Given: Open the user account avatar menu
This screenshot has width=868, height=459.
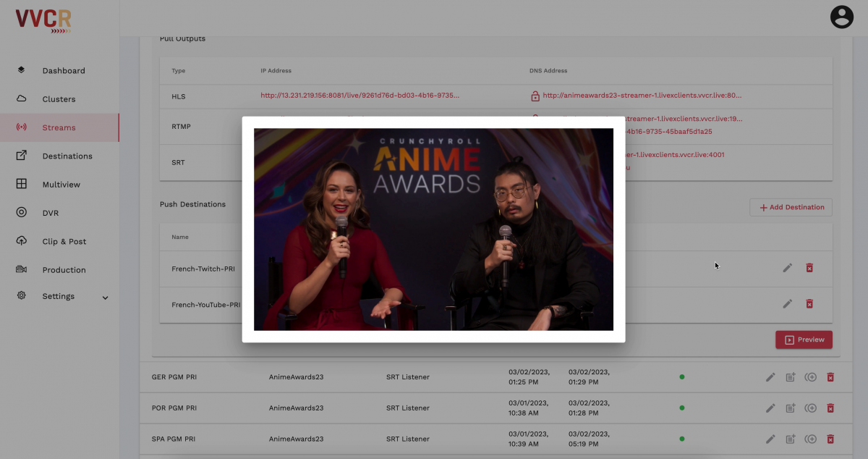Looking at the screenshot, I should pos(842,17).
